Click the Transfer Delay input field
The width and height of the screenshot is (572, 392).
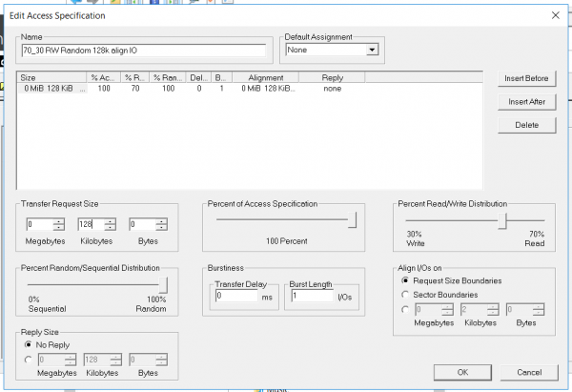point(235,297)
